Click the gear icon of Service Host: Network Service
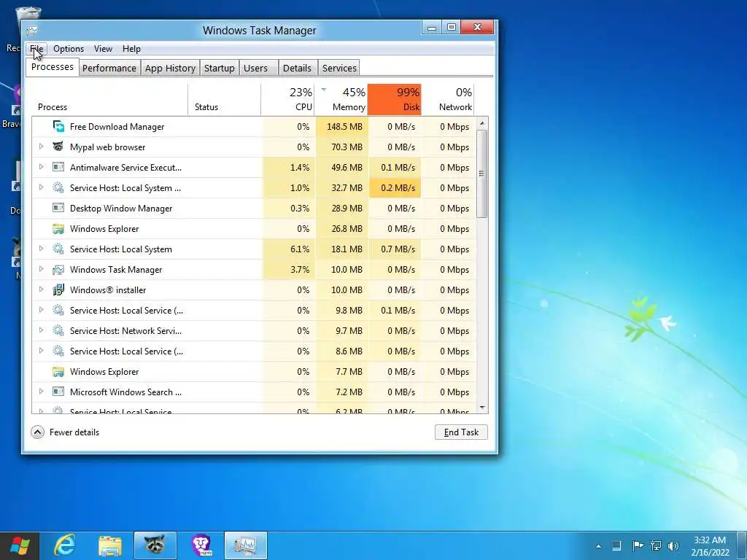This screenshot has width=747, height=560. pyautogui.click(x=58, y=330)
